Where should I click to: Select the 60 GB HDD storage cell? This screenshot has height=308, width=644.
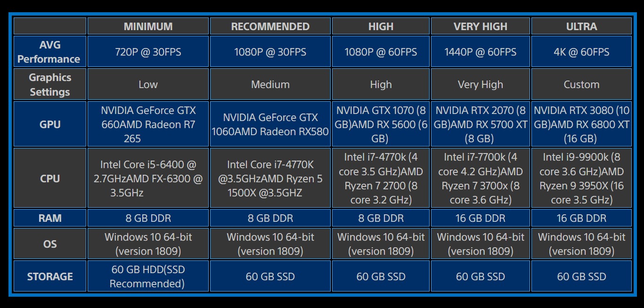point(148,276)
